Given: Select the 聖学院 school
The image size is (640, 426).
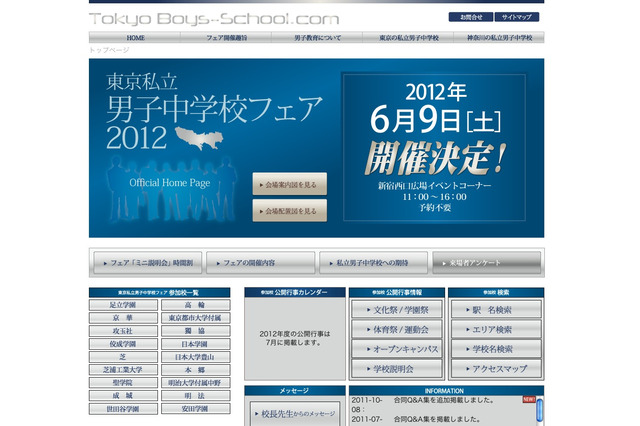Looking at the screenshot, I should pos(123,383).
